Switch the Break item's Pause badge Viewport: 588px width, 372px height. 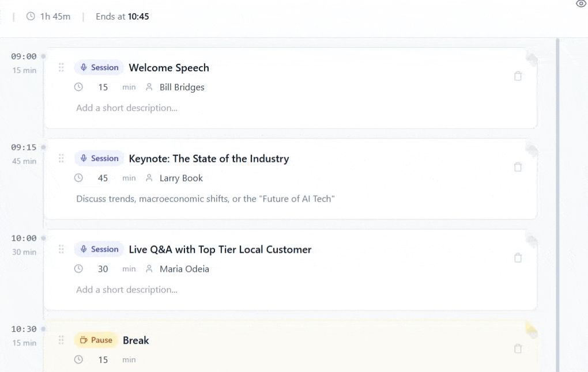[x=96, y=340]
